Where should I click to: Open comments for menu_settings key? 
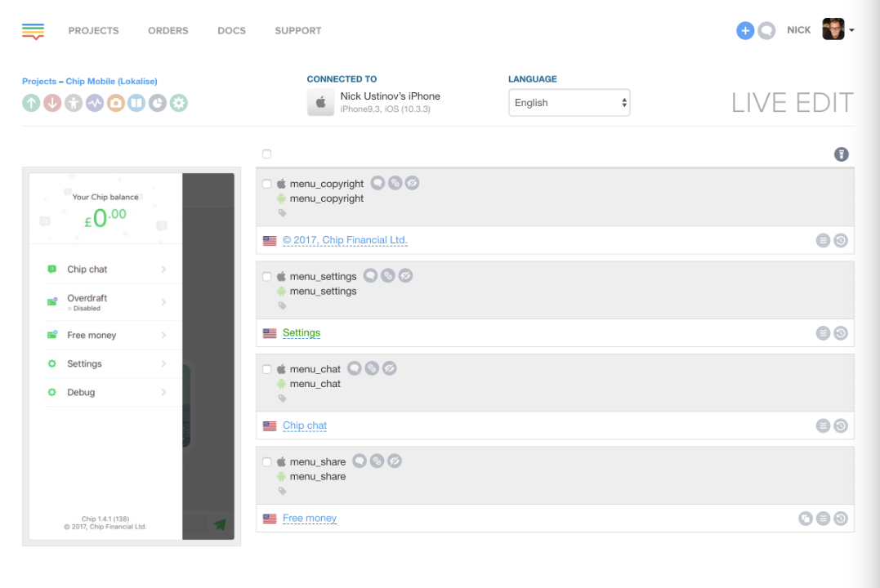click(x=370, y=275)
